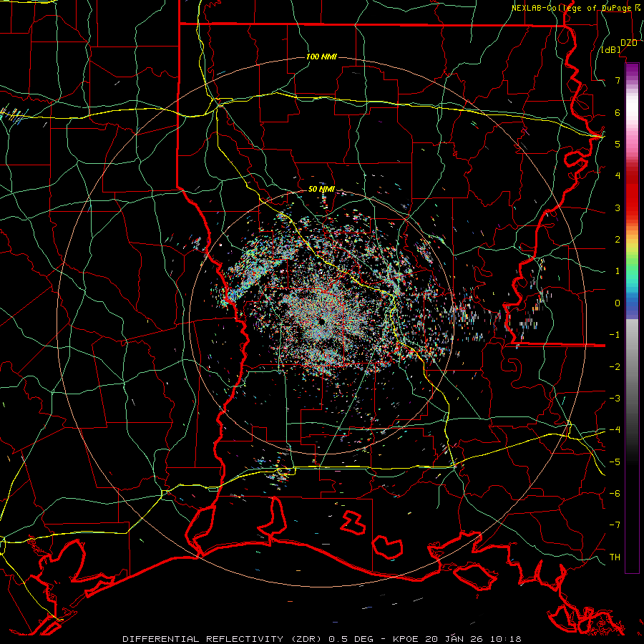Click the Differential Reflectivity caption at bottom
This screenshot has height=644, width=644.
321,639
